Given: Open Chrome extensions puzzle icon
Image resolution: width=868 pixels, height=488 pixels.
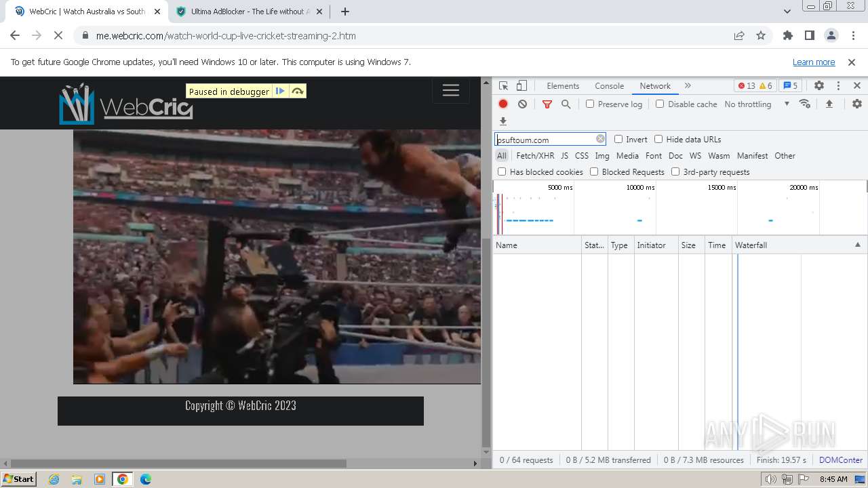Looking at the screenshot, I should [x=788, y=36].
